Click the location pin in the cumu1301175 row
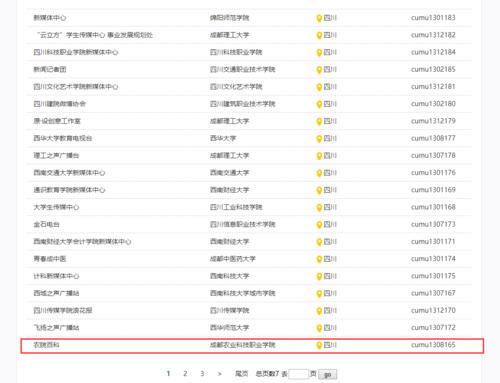 point(319,276)
